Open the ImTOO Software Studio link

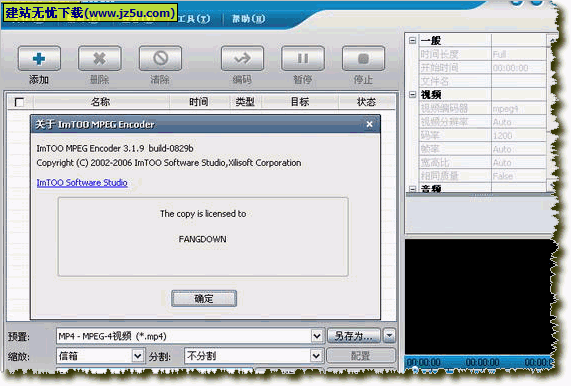(82, 182)
